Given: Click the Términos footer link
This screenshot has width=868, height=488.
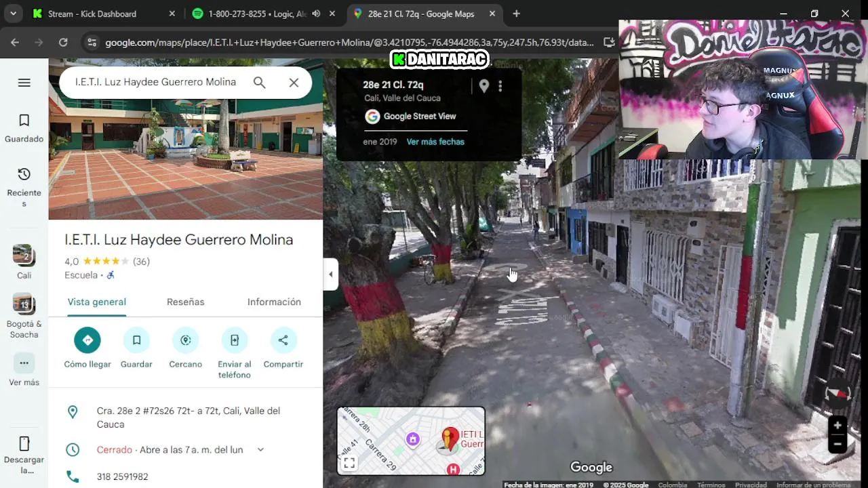Looking at the screenshot, I should 711,485.
